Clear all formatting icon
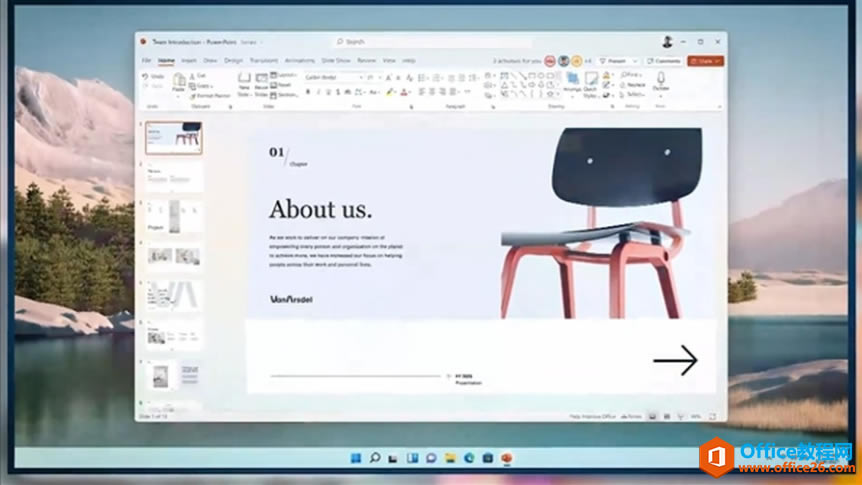Viewport: 862px width, 485px height. [x=410, y=78]
